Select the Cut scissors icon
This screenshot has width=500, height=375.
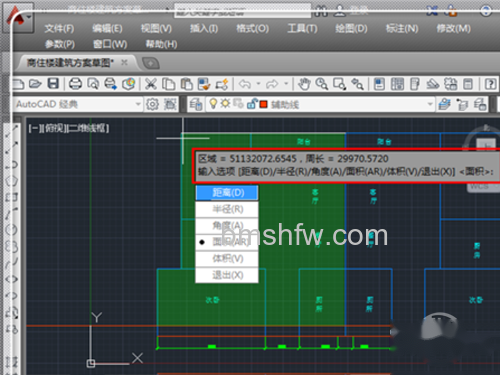pos(151,84)
